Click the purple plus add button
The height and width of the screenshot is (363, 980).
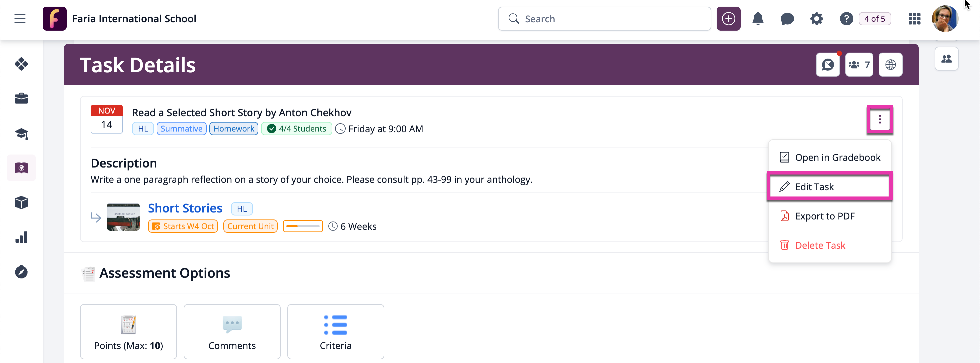728,19
